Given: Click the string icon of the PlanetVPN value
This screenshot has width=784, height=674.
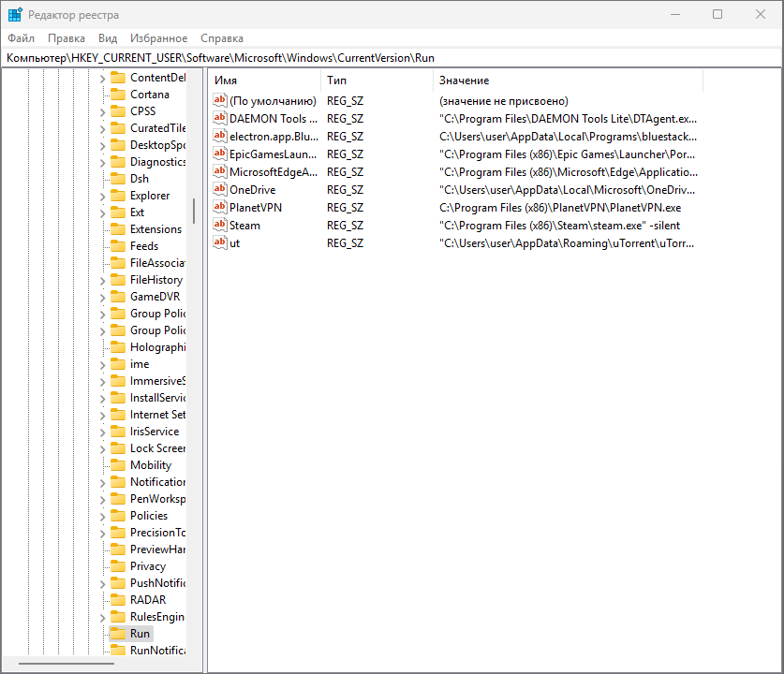Looking at the screenshot, I should click(x=220, y=207).
